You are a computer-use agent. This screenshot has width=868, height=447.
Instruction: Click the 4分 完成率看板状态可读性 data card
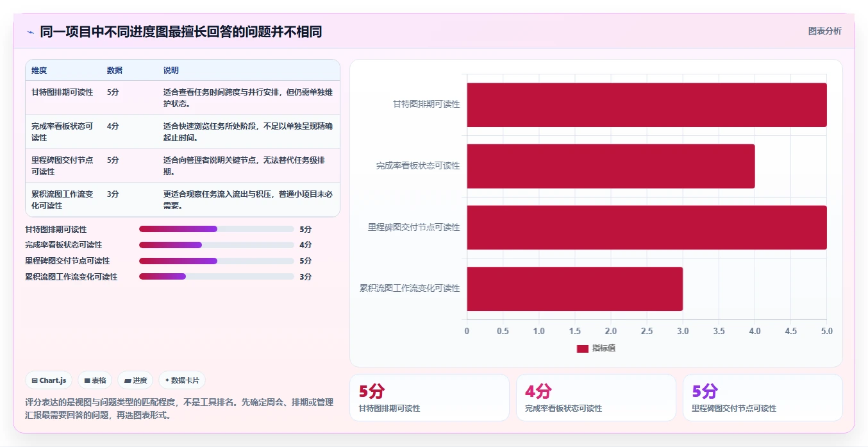point(596,398)
